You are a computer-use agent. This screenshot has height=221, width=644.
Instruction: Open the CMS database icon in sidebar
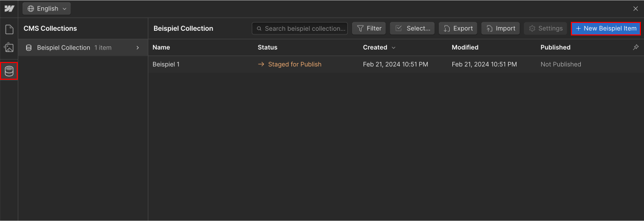(x=9, y=71)
